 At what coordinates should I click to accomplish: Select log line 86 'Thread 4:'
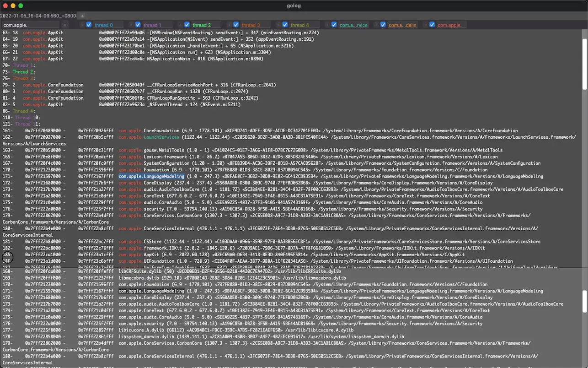point(18,111)
